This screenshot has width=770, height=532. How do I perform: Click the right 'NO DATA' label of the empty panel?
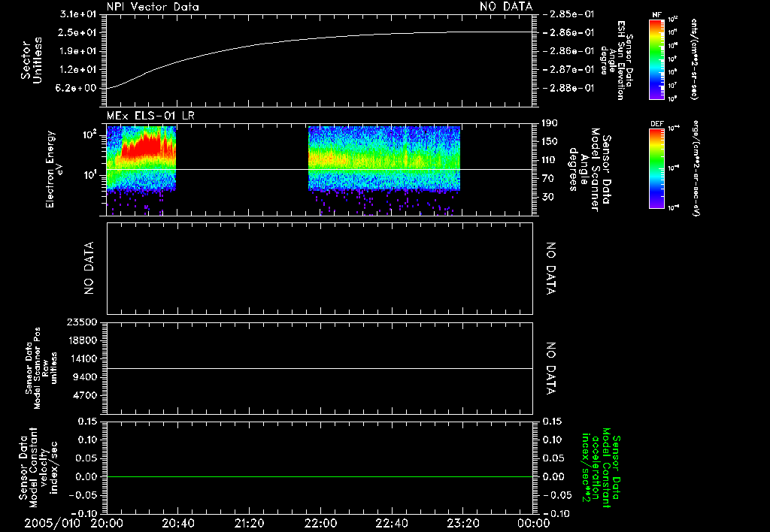pyautogui.click(x=551, y=268)
